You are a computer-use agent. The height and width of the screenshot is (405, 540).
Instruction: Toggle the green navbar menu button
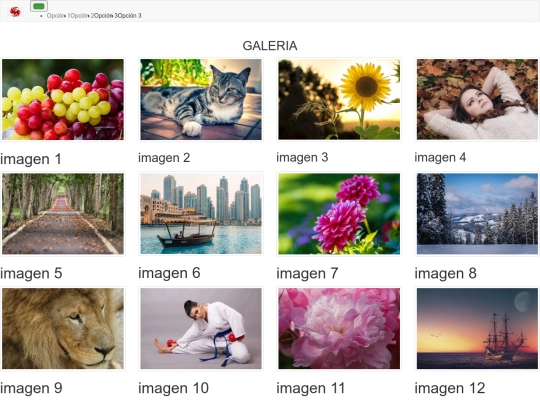point(39,6)
